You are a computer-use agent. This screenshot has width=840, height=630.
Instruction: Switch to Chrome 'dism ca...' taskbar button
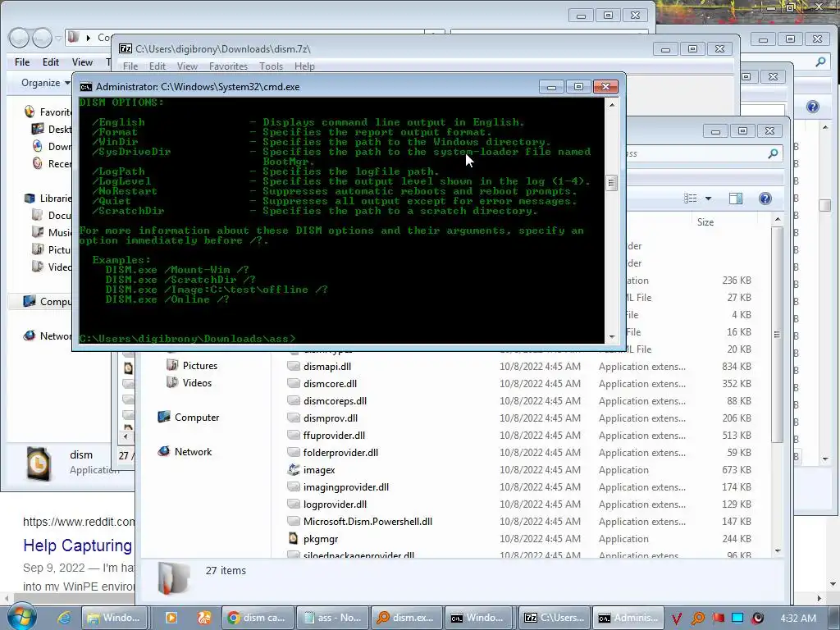point(258,618)
